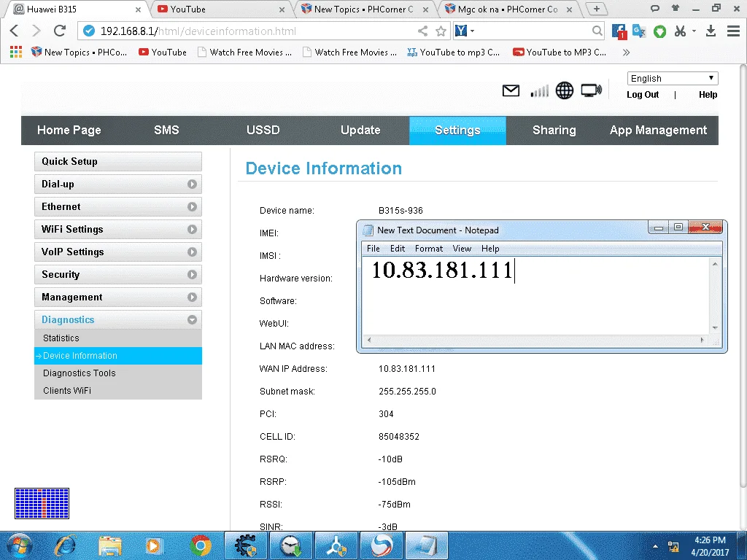Reload the page with refresh icon
This screenshot has height=560, width=747.
point(60,31)
